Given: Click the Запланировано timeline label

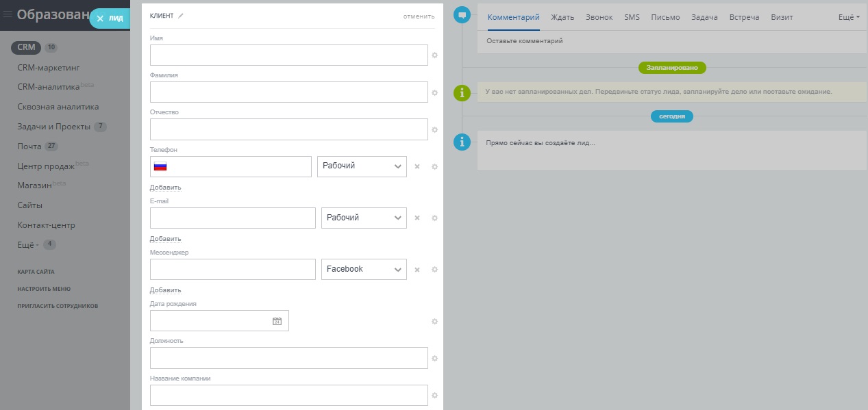Looking at the screenshot, I should (x=672, y=68).
